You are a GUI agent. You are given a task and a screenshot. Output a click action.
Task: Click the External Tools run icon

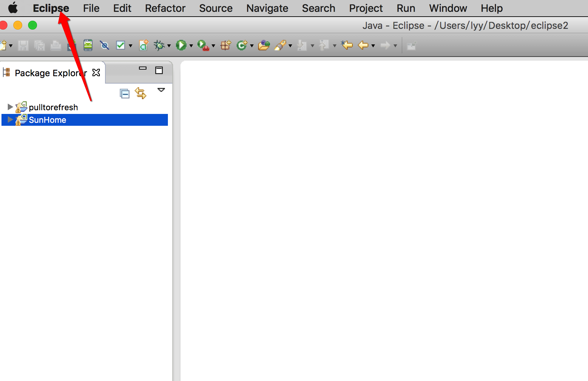[203, 45]
